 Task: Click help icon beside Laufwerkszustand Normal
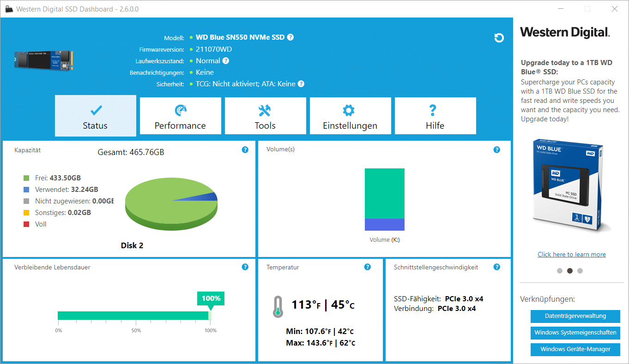[225, 61]
